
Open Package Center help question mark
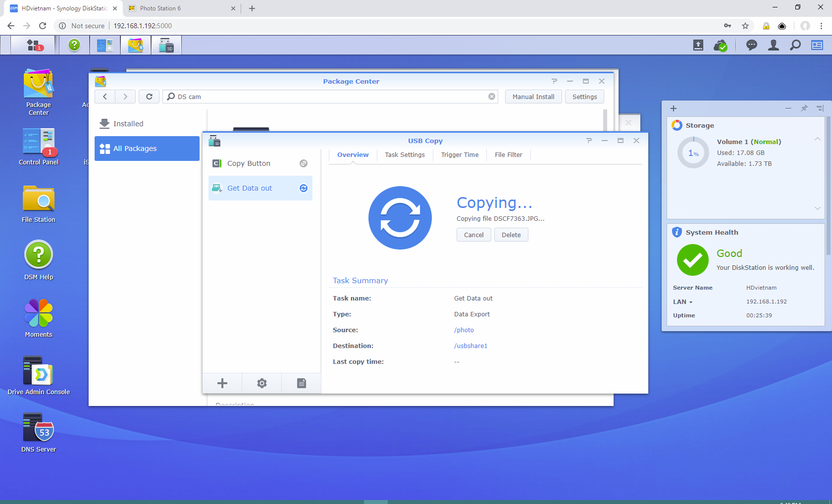pos(554,81)
